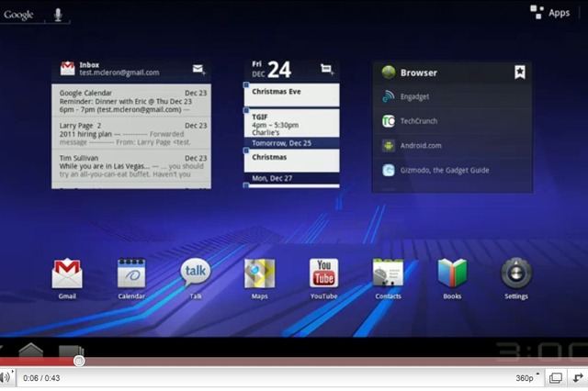Click Gmail logo in Inbox widget

coord(67,68)
